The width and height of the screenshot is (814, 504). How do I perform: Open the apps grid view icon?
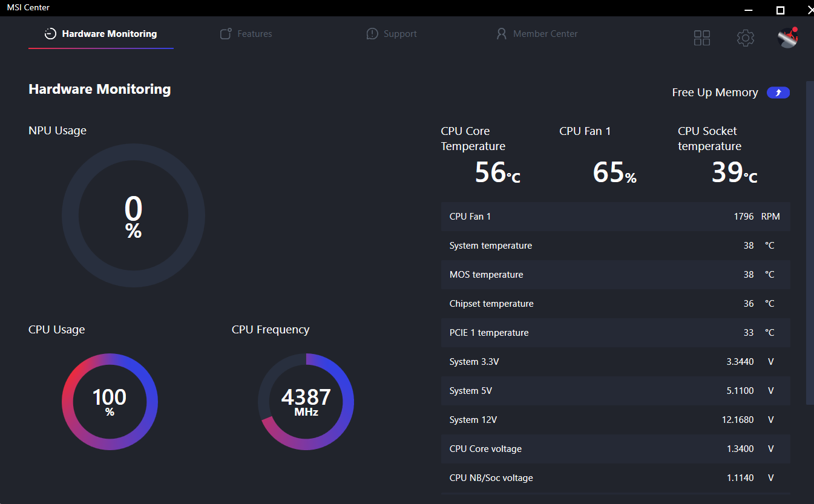click(702, 38)
